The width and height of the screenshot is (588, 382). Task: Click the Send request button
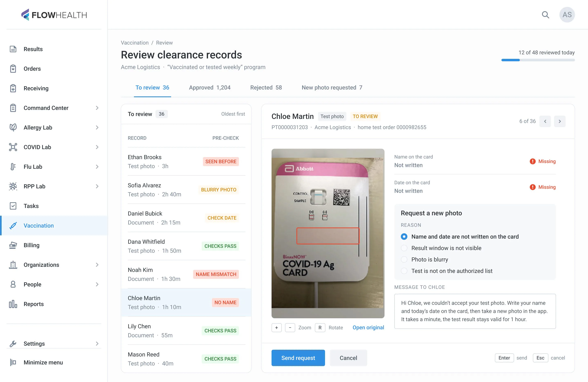[x=298, y=358]
